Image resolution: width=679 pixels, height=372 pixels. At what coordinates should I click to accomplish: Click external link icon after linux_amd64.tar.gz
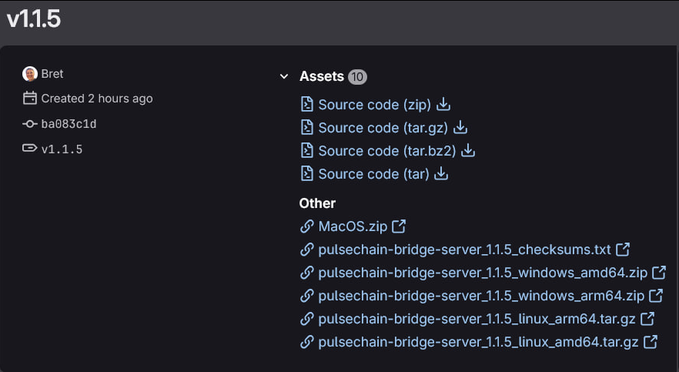point(650,342)
